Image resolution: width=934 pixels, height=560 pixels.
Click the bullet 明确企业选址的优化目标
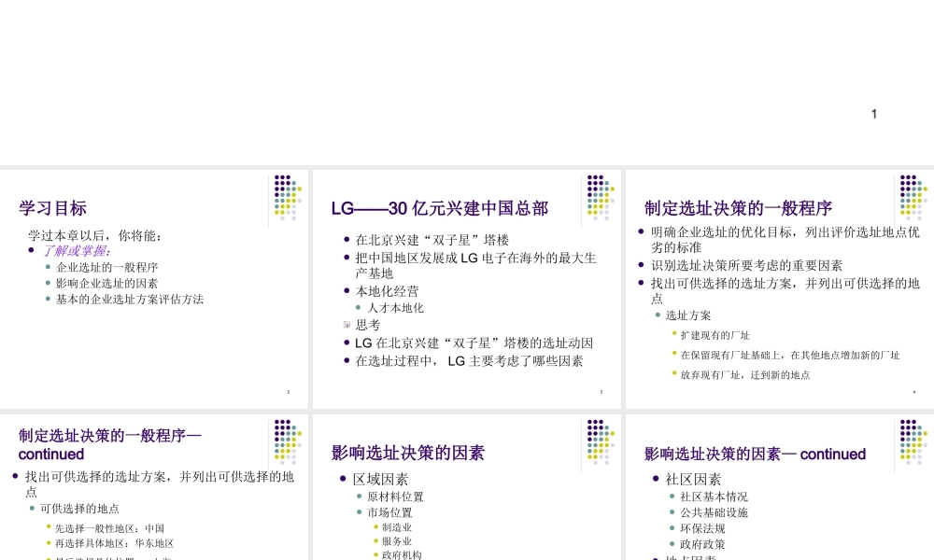point(785,240)
